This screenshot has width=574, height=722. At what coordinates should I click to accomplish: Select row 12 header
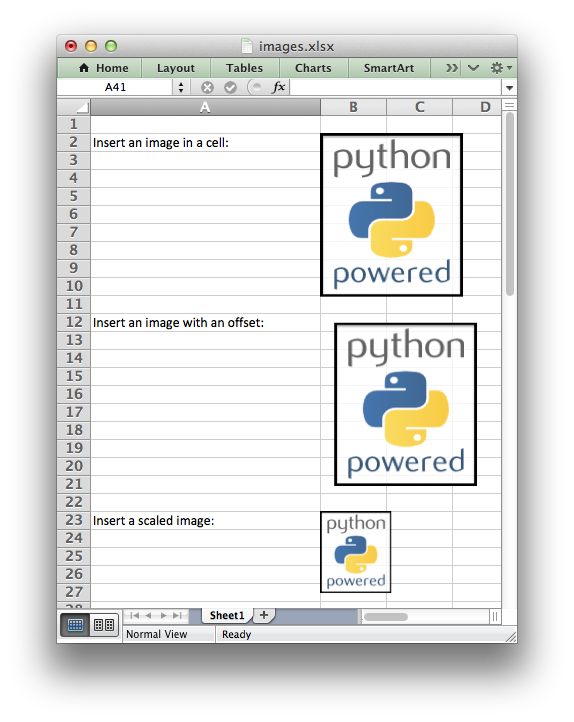(74, 322)
